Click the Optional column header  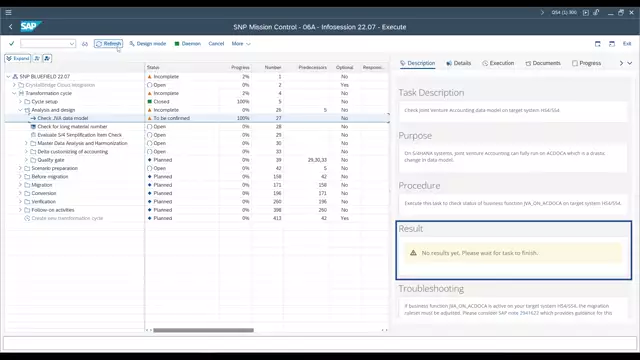pyautogui.click(x=344, y=67)
